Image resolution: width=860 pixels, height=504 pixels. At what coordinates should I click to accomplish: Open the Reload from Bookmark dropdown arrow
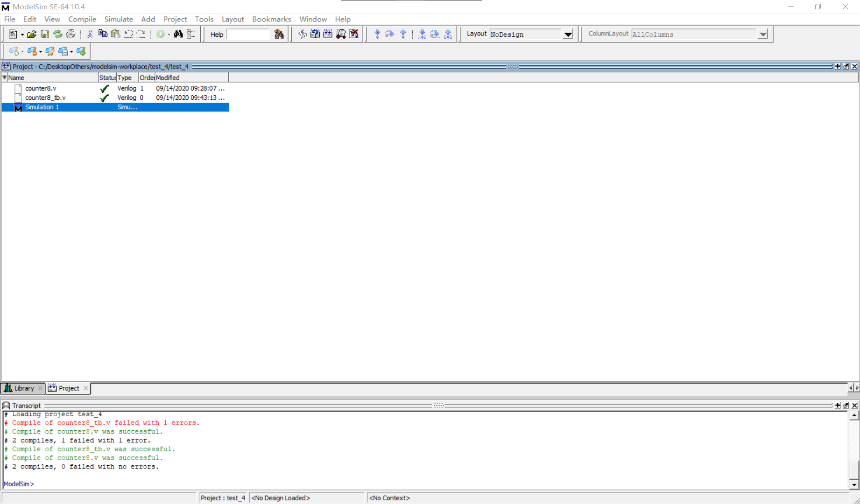point(71,52)
